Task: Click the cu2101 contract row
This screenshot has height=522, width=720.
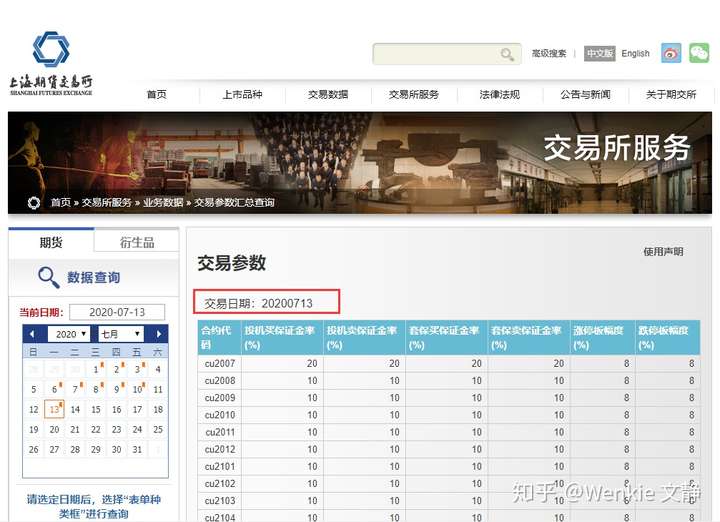Action: point(449,466)
